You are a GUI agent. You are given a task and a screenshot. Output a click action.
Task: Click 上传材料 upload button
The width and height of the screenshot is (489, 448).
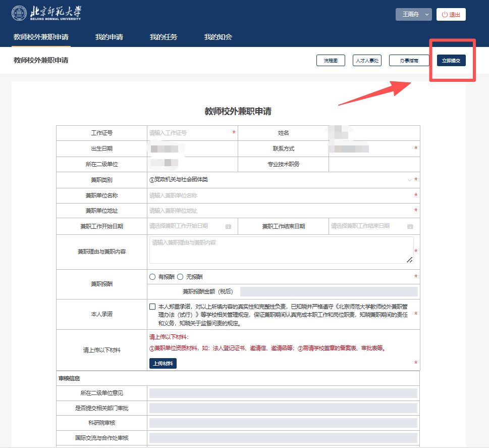click(x=163, y=363)
